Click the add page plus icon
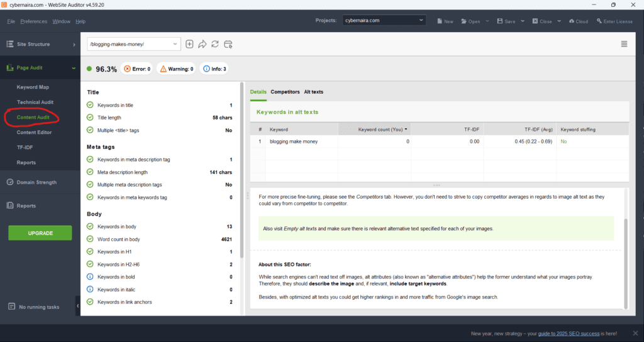This screenshot has height=342, width=644. 189,44
